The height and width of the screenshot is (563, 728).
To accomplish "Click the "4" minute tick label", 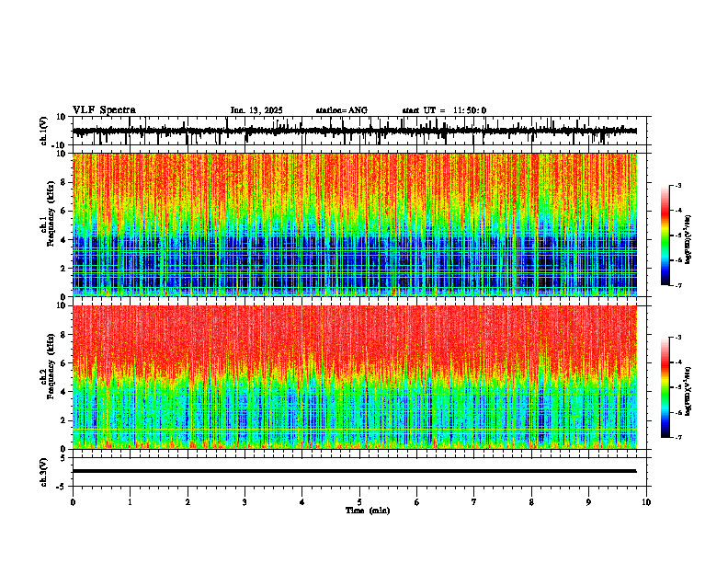I will coord(302,502).
